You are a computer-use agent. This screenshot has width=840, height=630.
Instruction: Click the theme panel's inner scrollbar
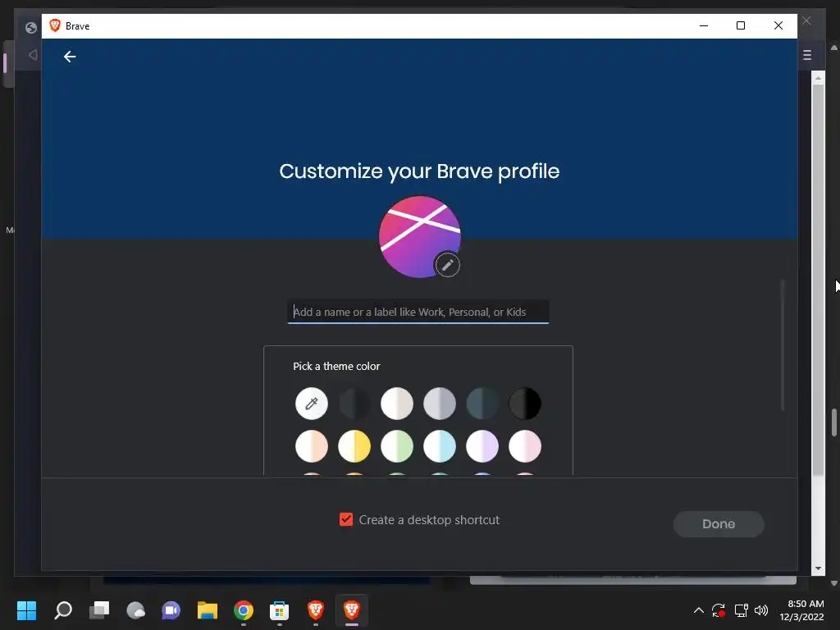point(783,345)
